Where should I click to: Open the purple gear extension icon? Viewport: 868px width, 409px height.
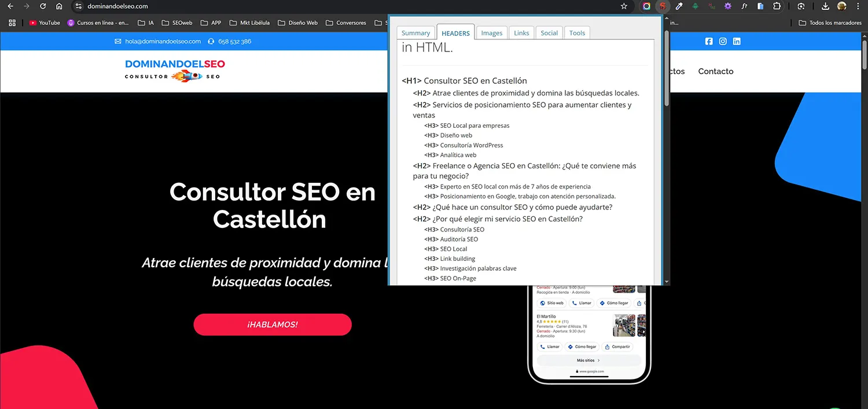728,6
